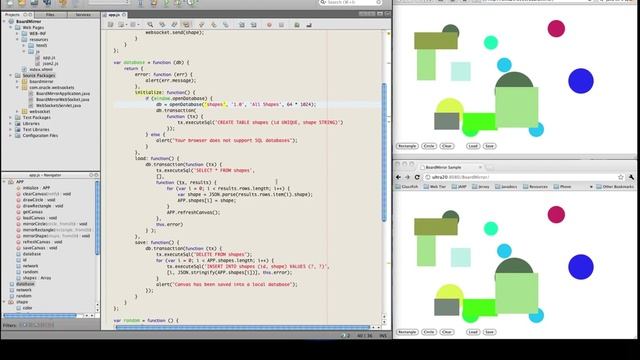The height and width of the screenshot is (360, 640).
Task: Click Load button in upper browser window
Action: coord(473,146)
